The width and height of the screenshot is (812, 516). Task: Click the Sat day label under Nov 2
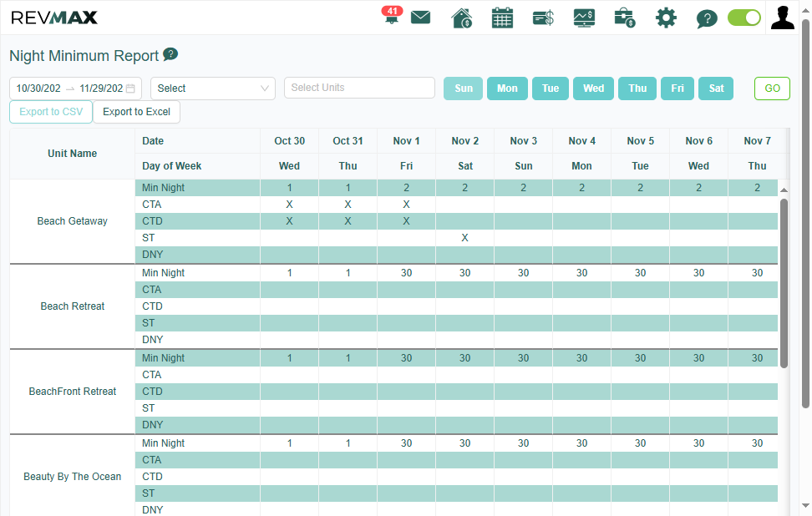465,166
